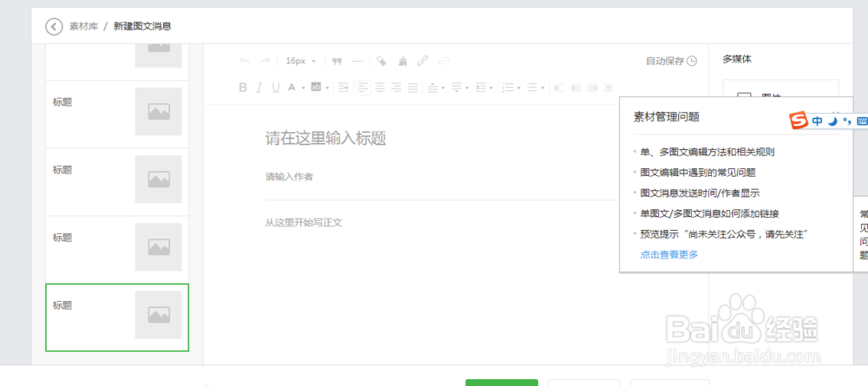Apply background color with ab icon
Image resolution: width=868 pixels, height=386 pixels.
point(316,87)
